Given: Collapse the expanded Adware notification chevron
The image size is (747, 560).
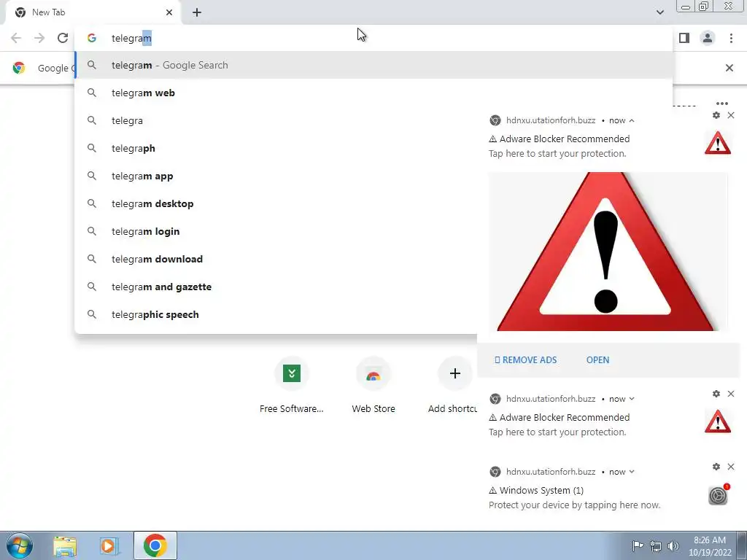Looking at the screenshot, I should [632, 120].
